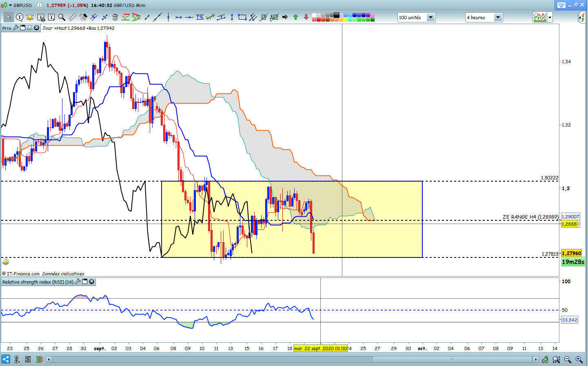This screenshot has height=366, width=588.
Task: Open the on-screen keyboard icon in title bar
Action: click(561, 5)
